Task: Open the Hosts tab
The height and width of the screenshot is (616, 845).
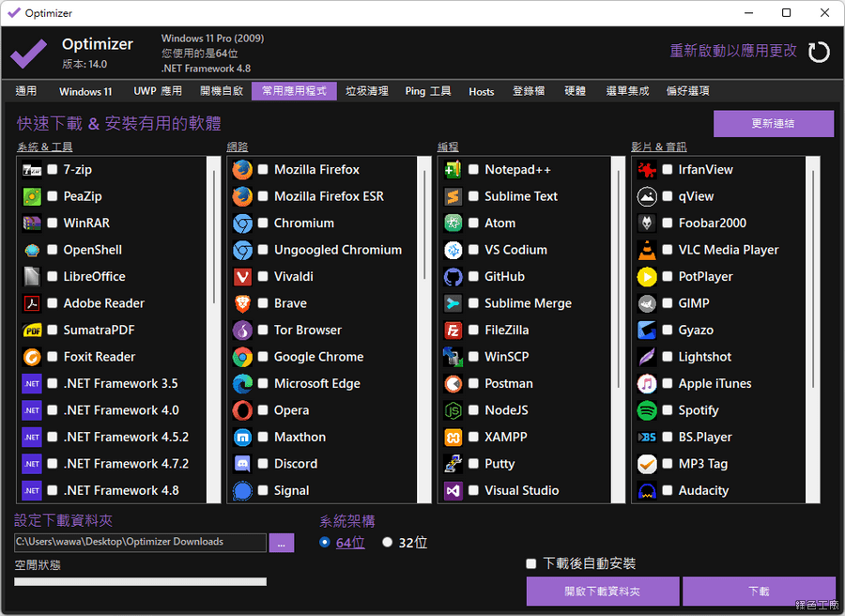Action: point(481,91)
